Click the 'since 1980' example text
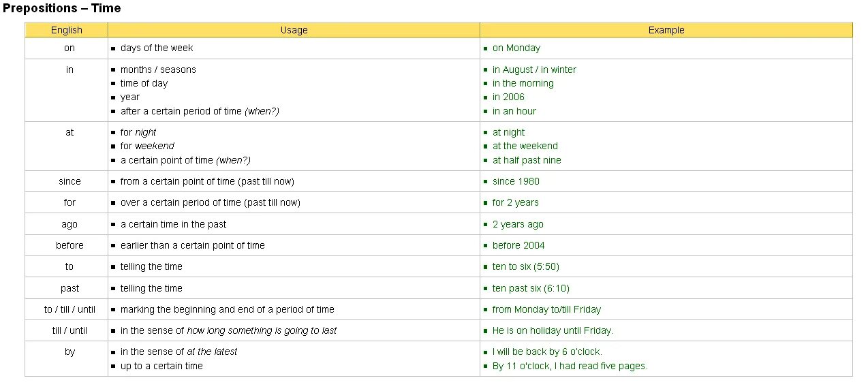 coord(516,182)
